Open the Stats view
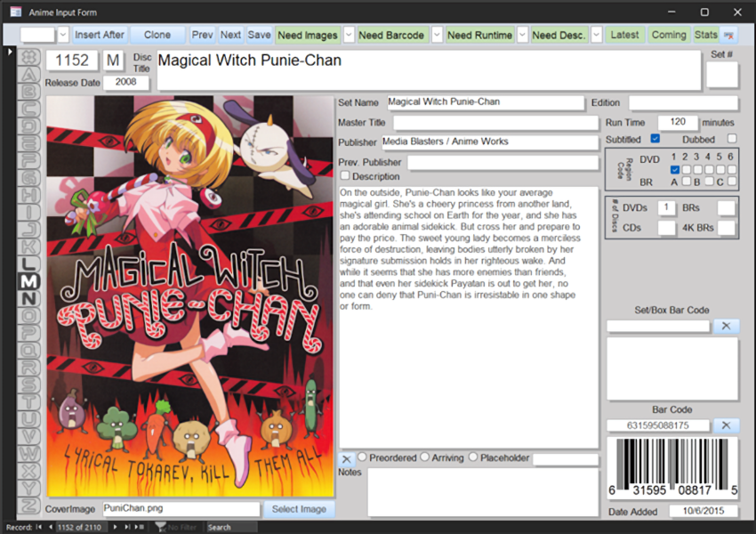 pyautogui.click(x=706, y=35)
